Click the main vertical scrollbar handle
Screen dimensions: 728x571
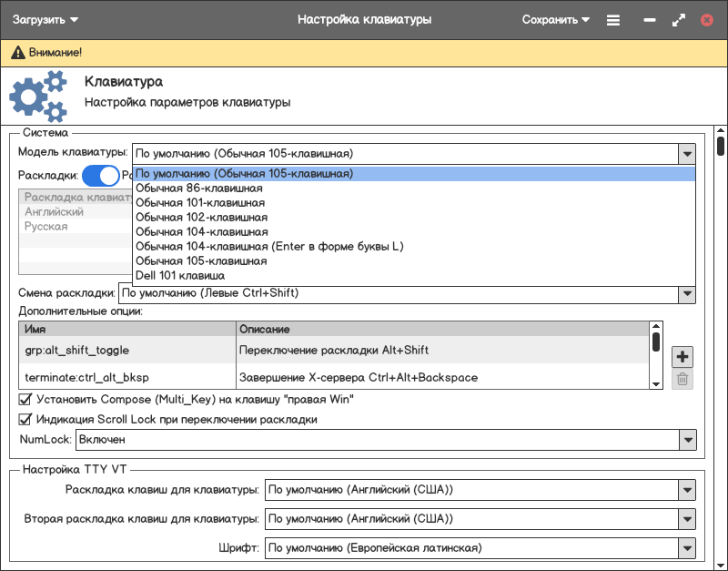click(720, 146)
